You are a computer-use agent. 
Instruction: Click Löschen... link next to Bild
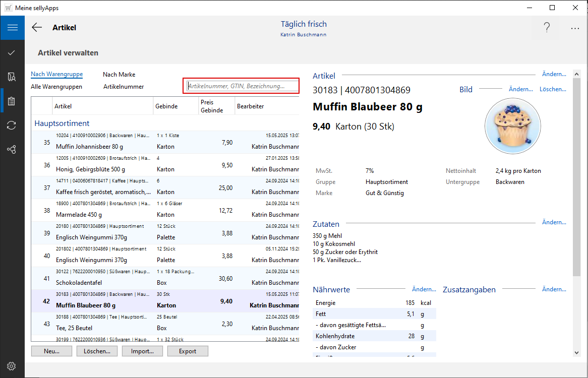tap(553, 89)
